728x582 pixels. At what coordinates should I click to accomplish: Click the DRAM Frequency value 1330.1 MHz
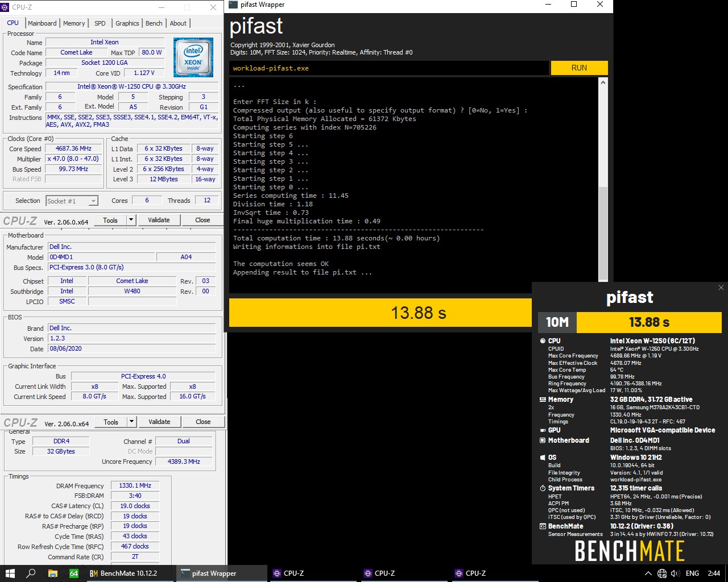(x=135, y=485)
